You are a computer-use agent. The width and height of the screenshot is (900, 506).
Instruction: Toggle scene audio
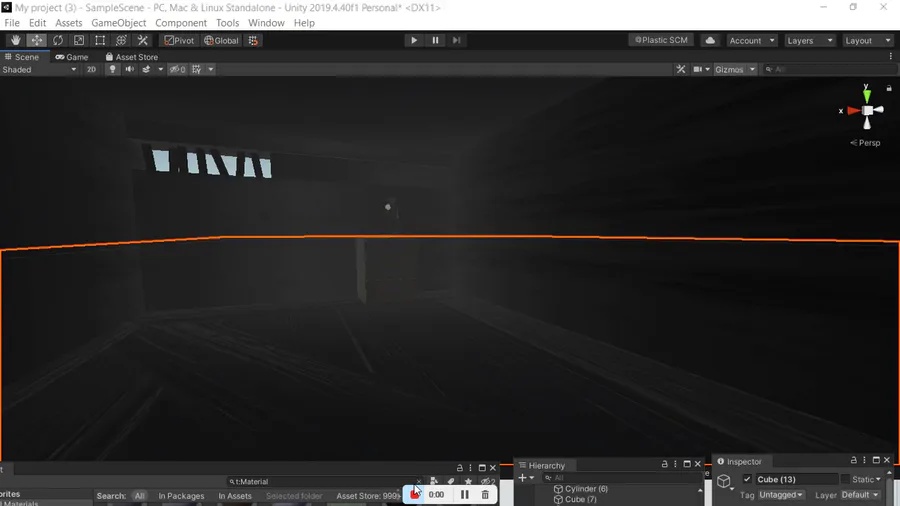tap(130, 69)
